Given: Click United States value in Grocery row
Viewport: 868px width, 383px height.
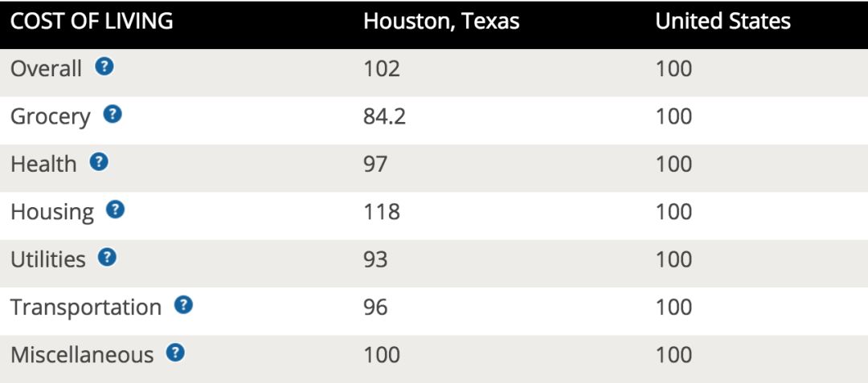Looking at the screenshot, I should [674, 116].
